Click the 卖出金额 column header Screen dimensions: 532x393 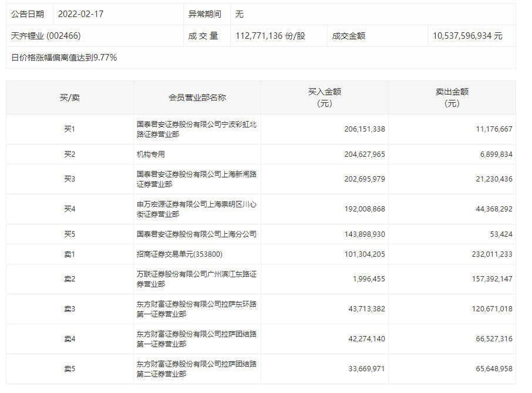[452, 98]
